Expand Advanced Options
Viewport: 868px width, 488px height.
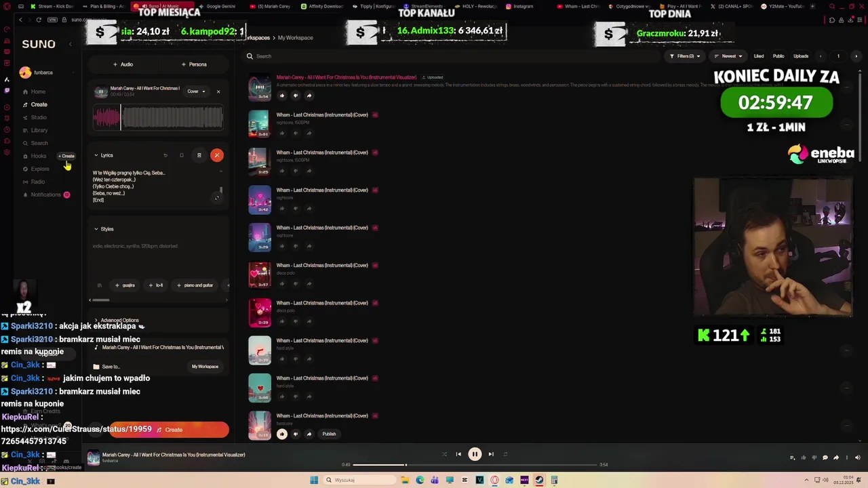(x=116, y=320)
